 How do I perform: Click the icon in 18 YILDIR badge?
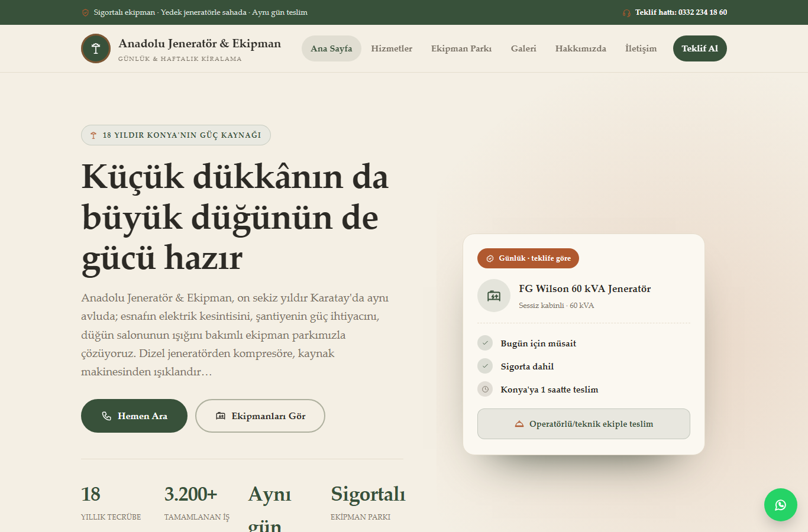point(93,135)
